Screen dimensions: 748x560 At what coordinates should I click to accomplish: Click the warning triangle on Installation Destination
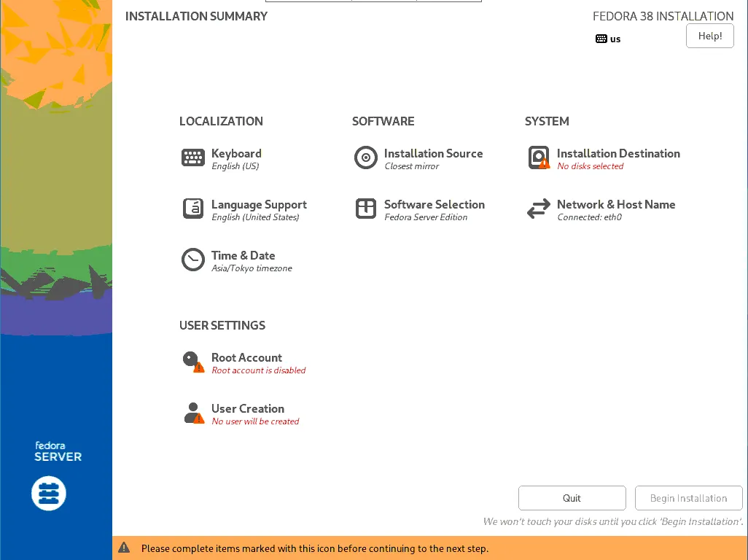544,165
